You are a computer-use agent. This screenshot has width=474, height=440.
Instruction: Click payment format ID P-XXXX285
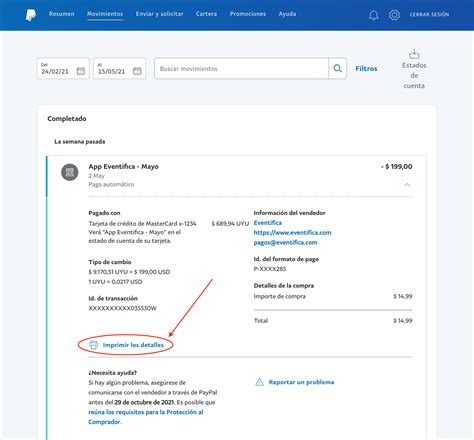270,269
